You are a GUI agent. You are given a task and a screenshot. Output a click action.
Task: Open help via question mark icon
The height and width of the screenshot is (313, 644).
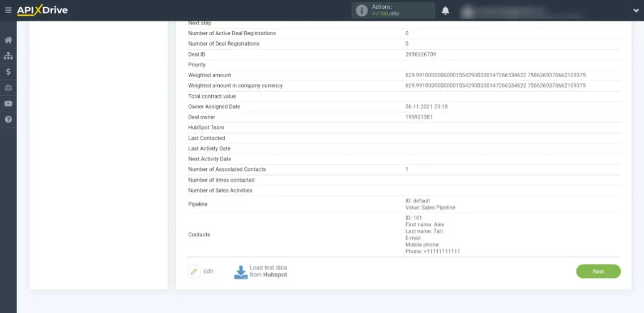click(x=8, y=120)
